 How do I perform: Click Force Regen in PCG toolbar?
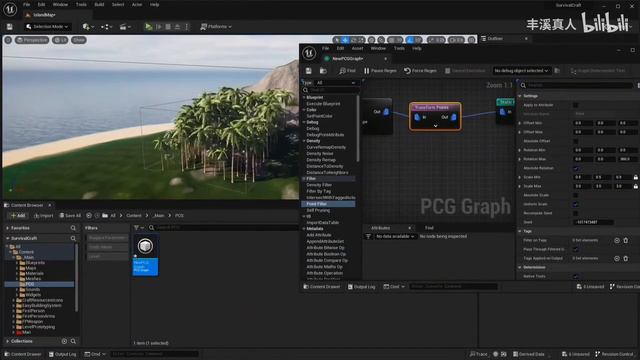[x=420, y=71]
